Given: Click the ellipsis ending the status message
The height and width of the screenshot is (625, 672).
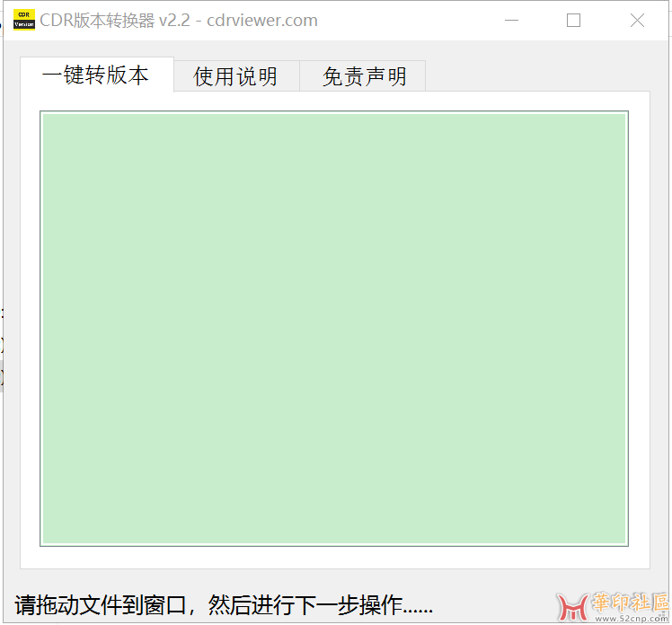Looking at the screenshot, I should coord(420,609).
